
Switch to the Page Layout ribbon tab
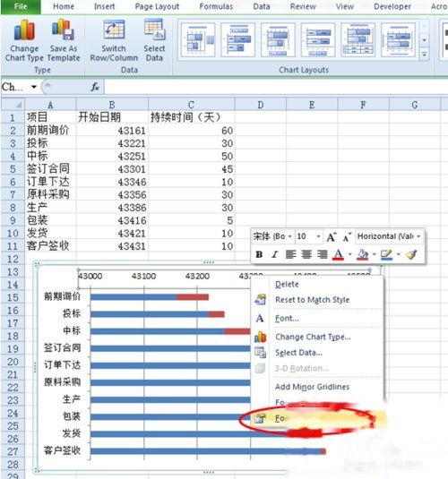(157, 6)
